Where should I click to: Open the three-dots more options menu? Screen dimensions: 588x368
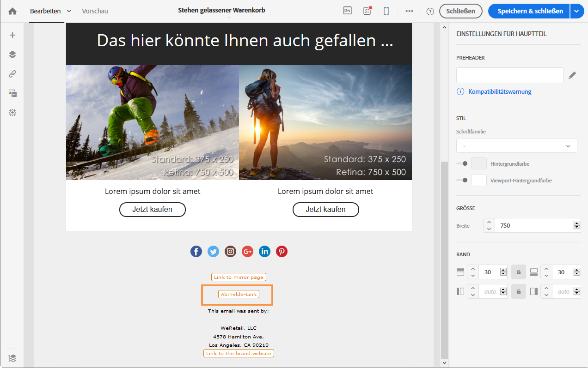409,11
